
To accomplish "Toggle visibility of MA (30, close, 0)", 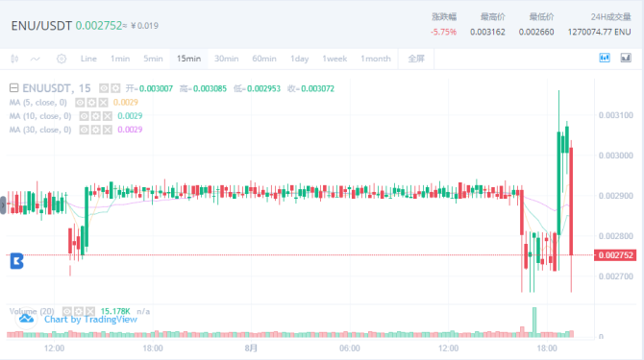I will 85,130.
